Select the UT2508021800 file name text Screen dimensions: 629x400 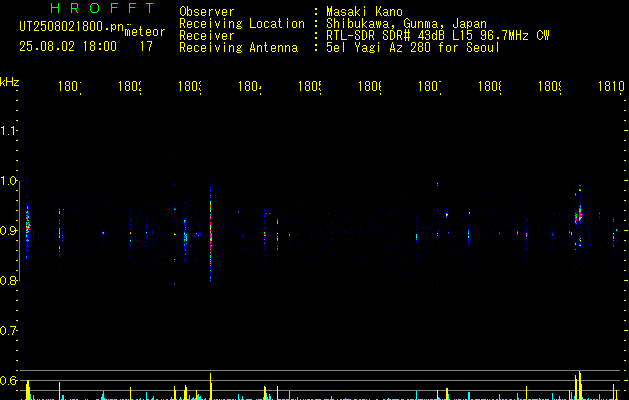(x=72, y=27)
